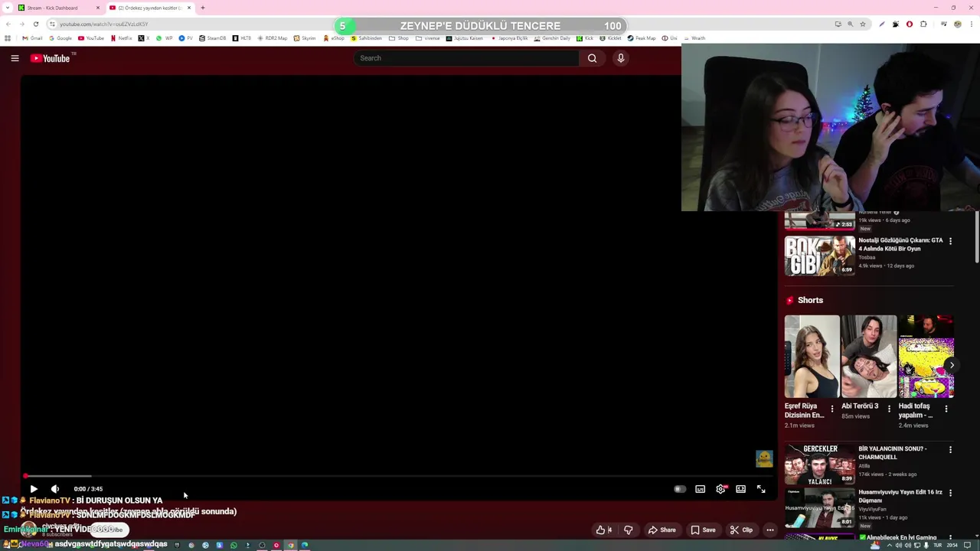Share the video
Image resolution: width=980 pixels, height=551 pixels.
click(661, 530)
